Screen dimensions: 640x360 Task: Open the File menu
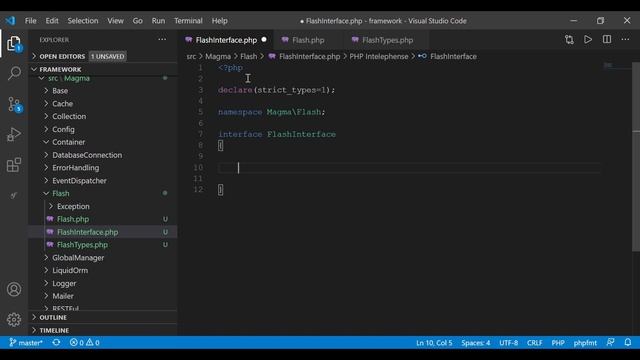coord(31,21)
